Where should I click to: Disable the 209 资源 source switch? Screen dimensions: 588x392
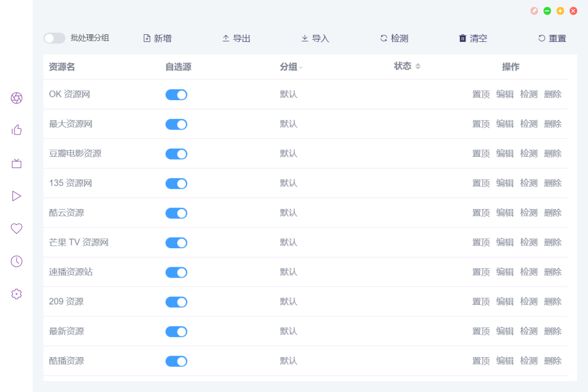(x=176, y=302)
